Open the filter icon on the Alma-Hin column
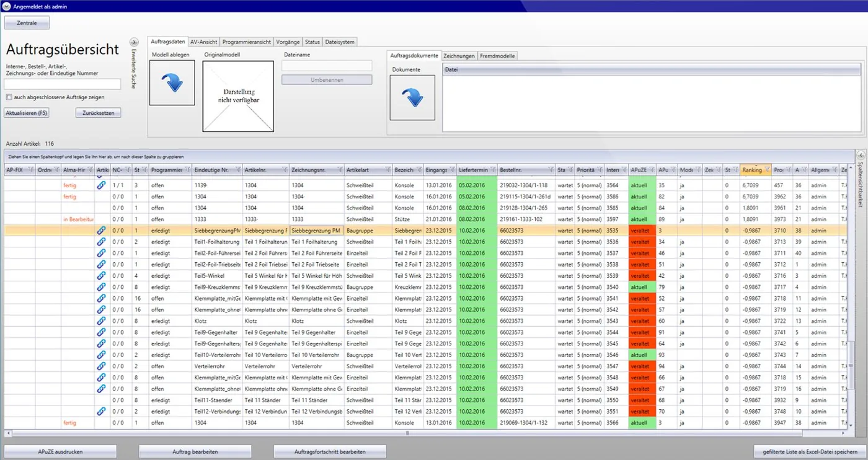This screenshot has width=868, height=460. pyautogui.click(x=90, y=170)
